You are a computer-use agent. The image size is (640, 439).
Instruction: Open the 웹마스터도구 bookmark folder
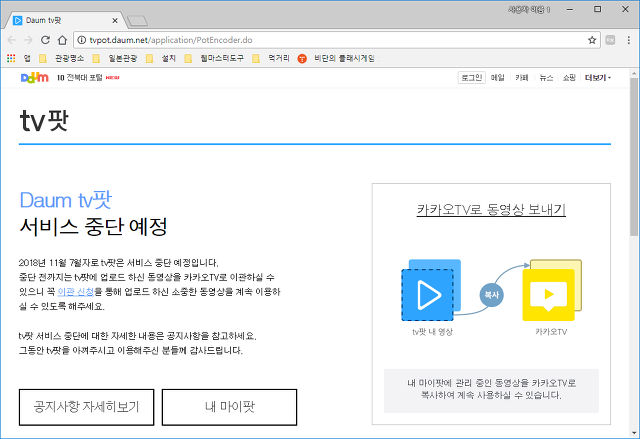tap(214, 58)
